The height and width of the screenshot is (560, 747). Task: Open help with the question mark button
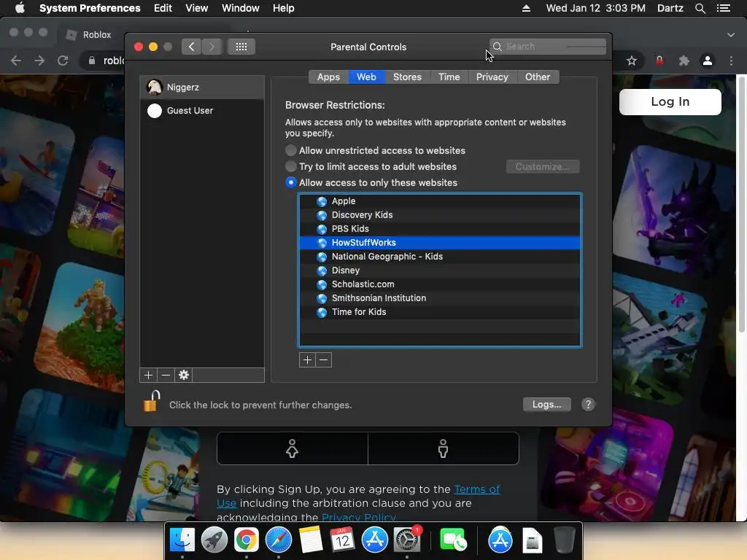pos(588,404)
